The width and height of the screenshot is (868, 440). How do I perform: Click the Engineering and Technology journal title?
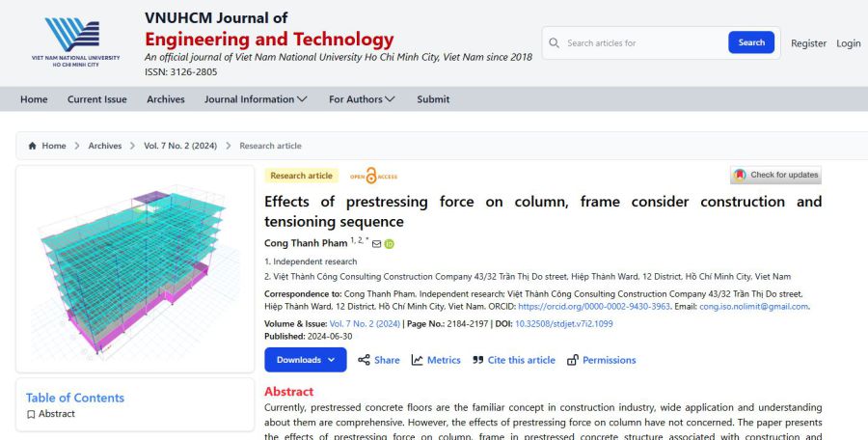[269, 40]
